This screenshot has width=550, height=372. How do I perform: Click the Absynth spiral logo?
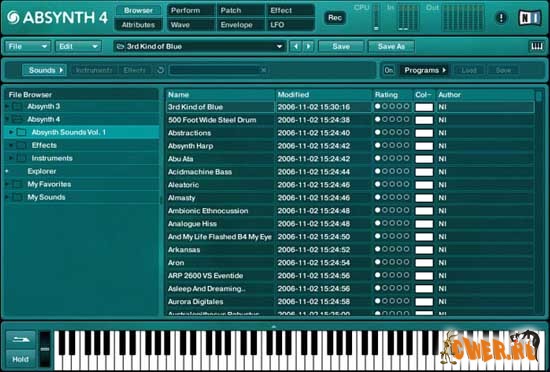(13, 18)
